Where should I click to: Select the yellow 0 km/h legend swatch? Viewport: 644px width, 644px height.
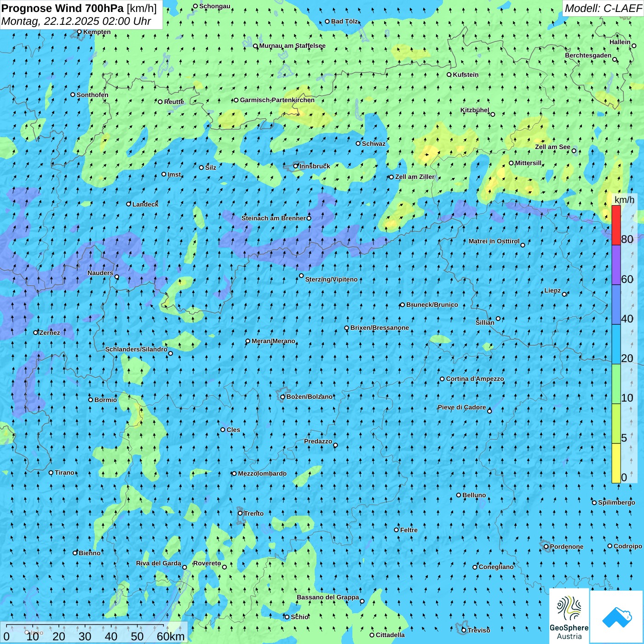click(616, 463)
